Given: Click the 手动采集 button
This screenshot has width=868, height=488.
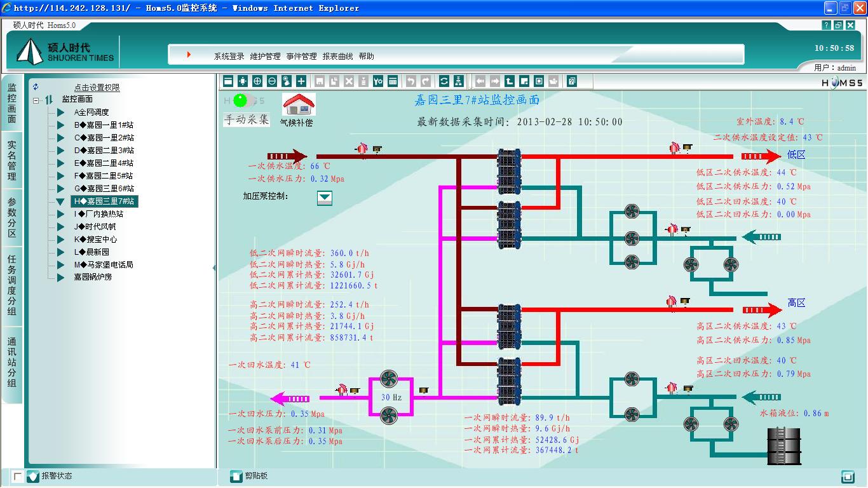Looking at the screenshot, I should (x=246, y=119).
